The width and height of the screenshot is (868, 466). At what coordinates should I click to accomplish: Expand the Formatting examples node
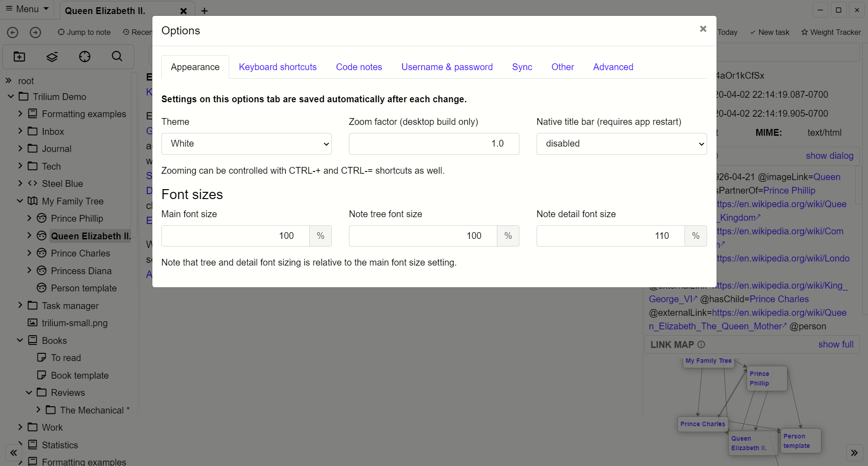coord(20,114)
